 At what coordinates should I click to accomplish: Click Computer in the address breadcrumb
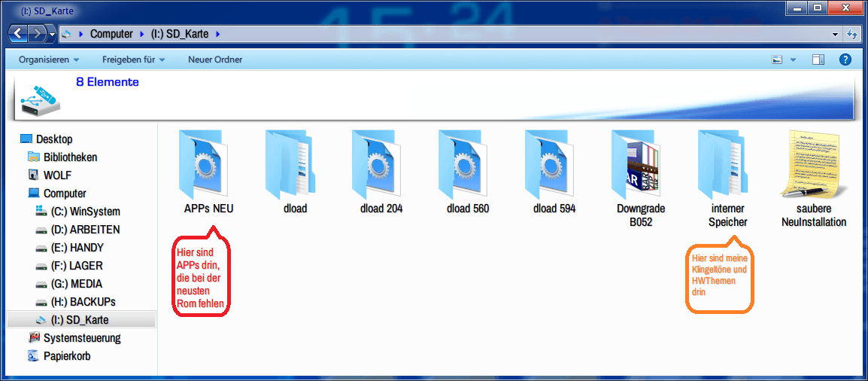click(111, 35)
